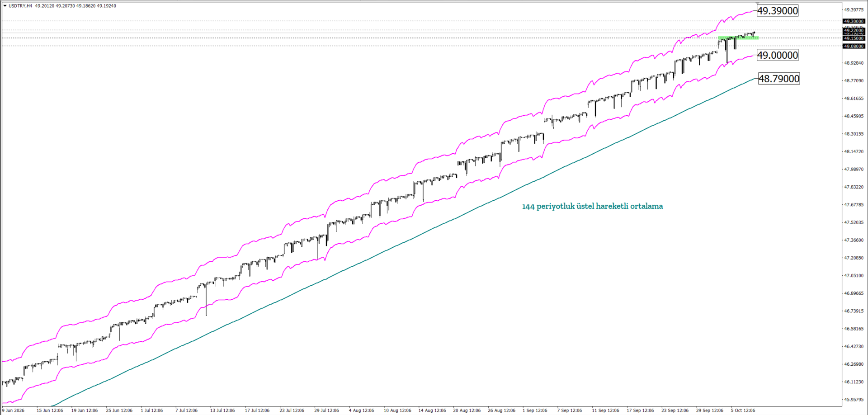Click the 5 Oct 12:06 time axis label
The image size is (868, 415).
743,410
